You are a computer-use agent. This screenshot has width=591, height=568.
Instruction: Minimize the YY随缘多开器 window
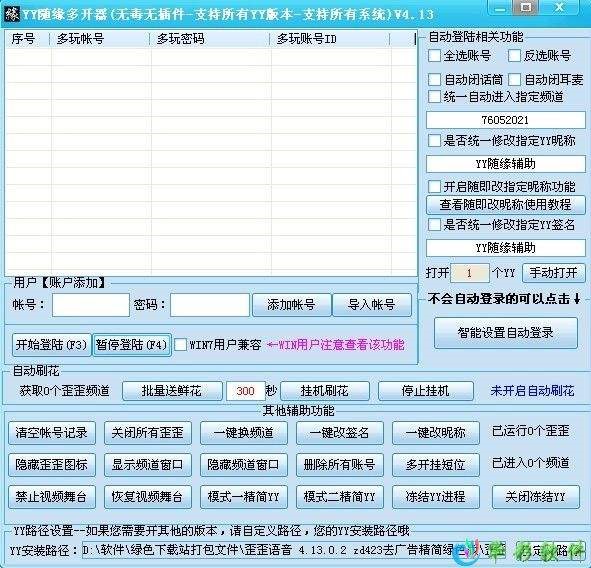click(500, 7)
